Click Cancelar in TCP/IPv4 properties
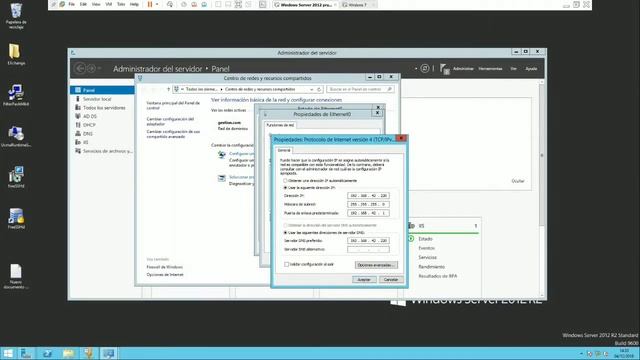The image size is (640, 360). (x=391, y=280)
